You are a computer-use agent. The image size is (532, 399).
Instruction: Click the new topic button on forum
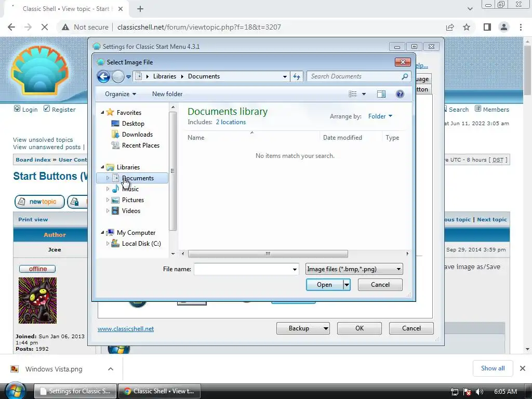39,202
